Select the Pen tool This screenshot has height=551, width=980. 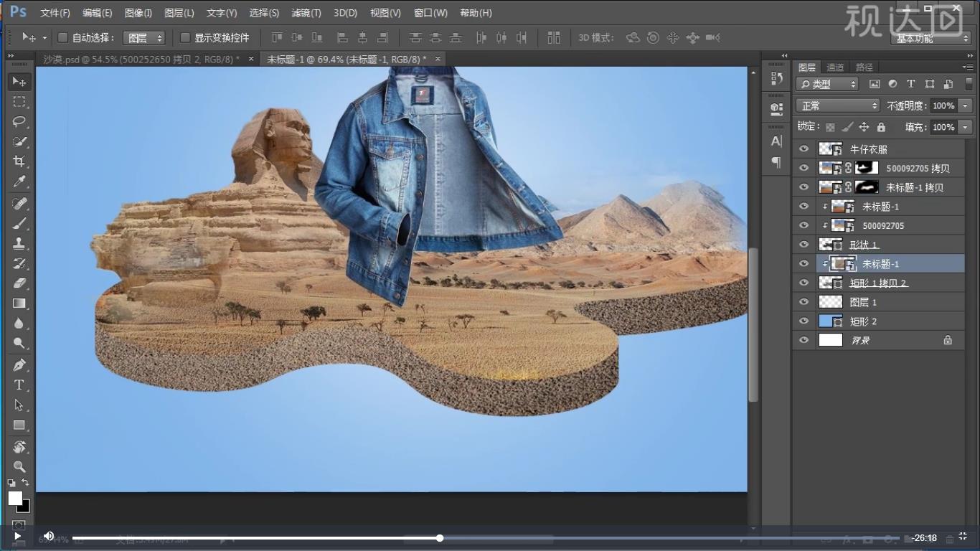click(19, 364)
